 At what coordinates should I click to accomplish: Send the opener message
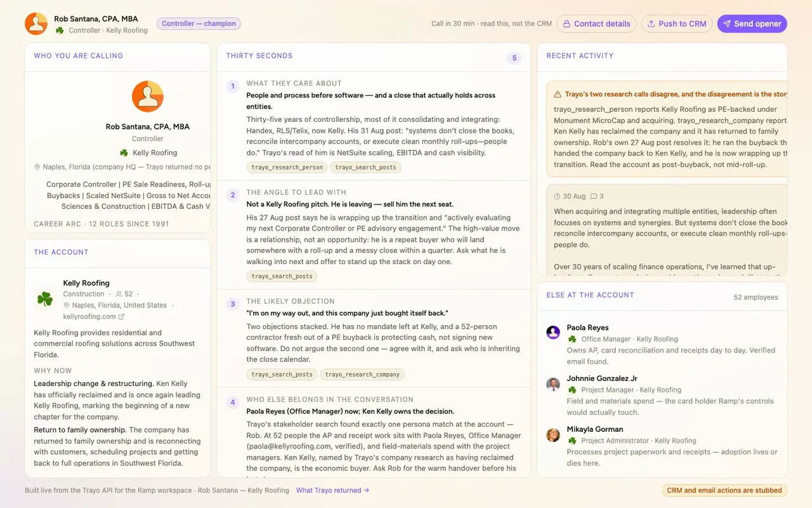tap(752, 23)
